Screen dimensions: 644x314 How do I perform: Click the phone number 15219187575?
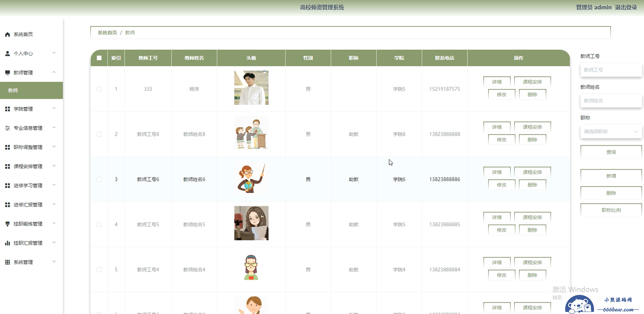point(445,89)
